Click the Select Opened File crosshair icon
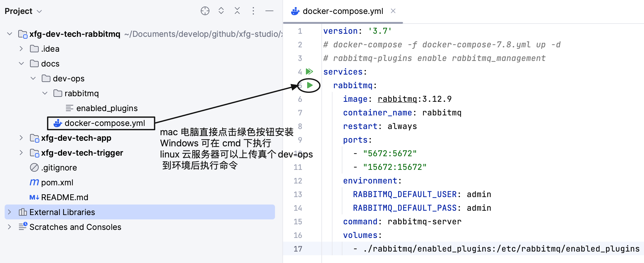Screen dimensions: 644x263 pyautogui.click(x=205, y=11)
